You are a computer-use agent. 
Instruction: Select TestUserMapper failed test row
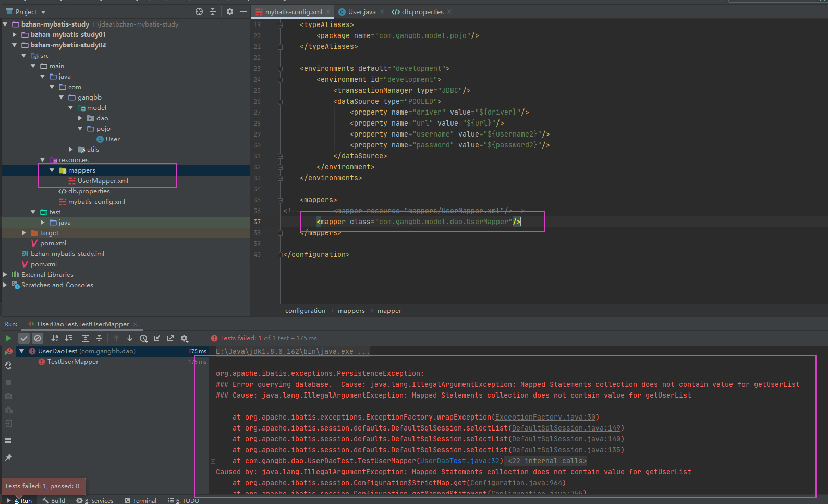coord(72,362)
